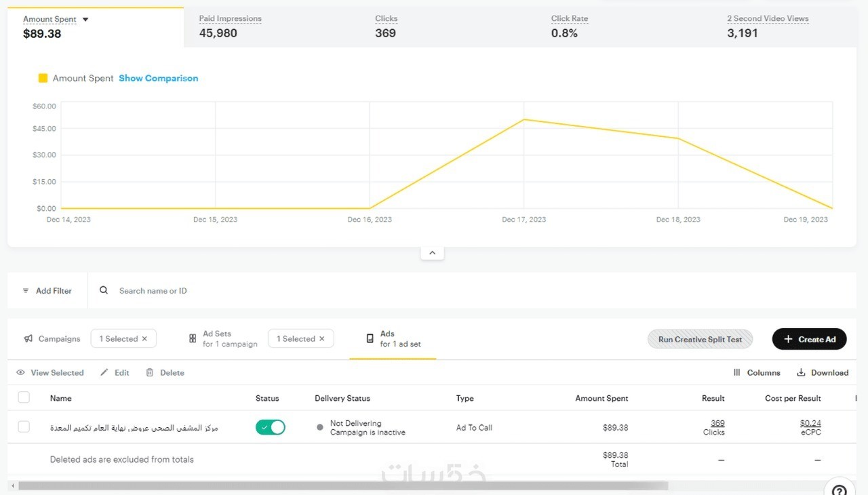Open the Columns settings icon
This screenshot has width=868, height=495.
click(x=737, y=372)
